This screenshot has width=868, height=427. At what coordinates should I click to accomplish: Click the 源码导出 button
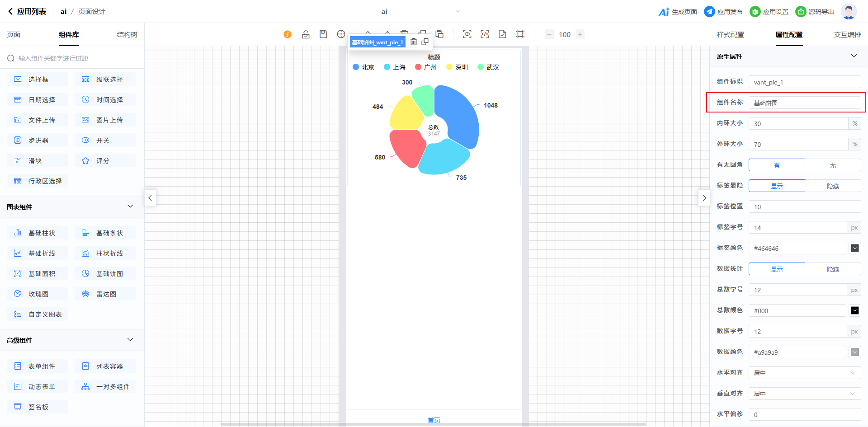tap(815, 12)
